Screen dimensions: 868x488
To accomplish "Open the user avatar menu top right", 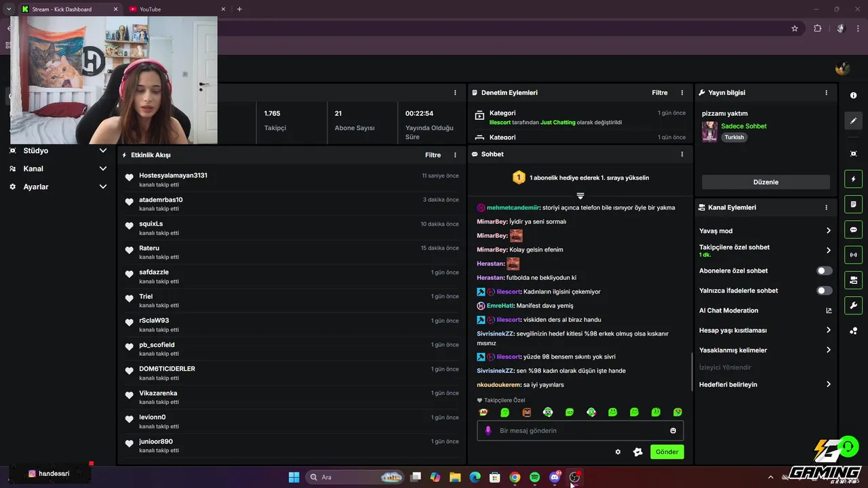I will 842,68.
